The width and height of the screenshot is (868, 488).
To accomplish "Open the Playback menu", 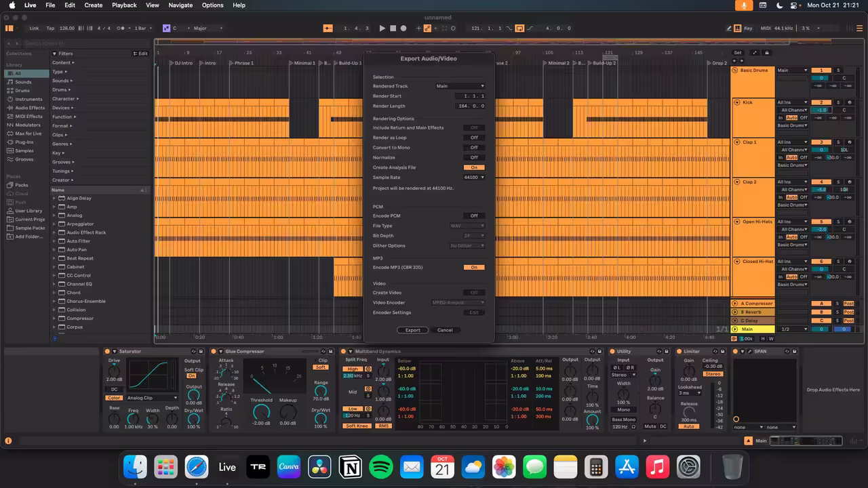I will tap(124, 5).
